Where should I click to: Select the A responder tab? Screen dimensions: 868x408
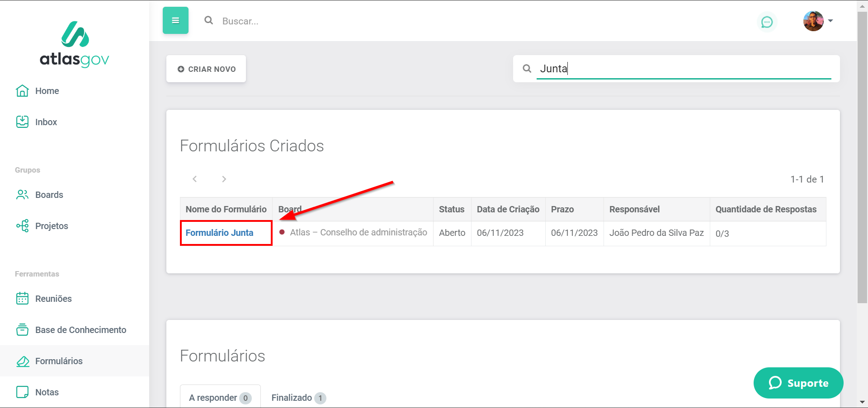tap(220, 398)
